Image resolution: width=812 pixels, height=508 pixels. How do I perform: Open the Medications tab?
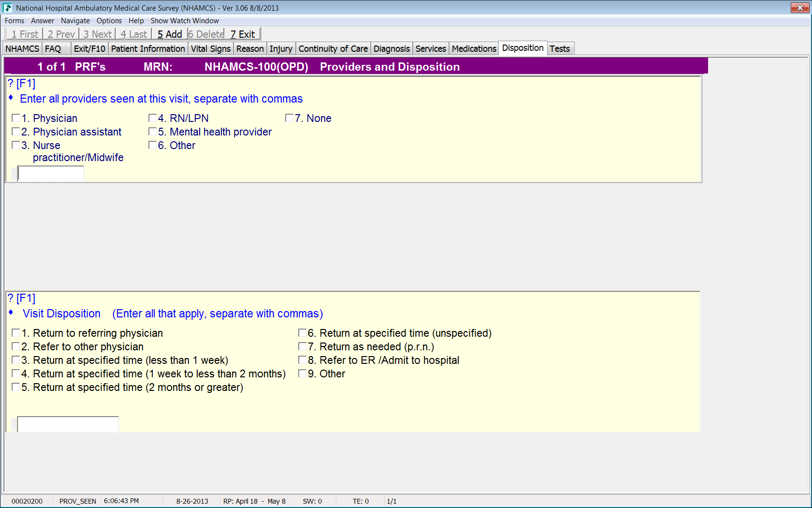[474, 49]
